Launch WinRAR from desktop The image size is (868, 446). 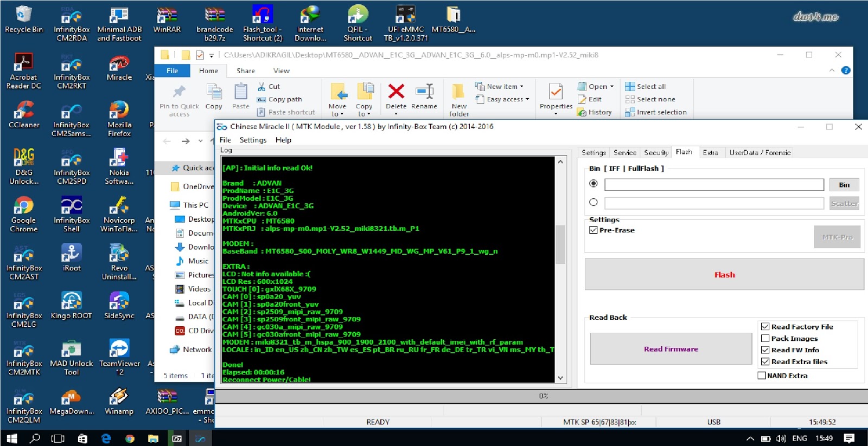167,20
